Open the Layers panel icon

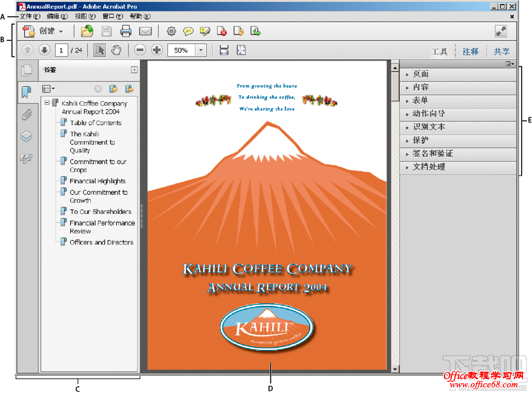tap(26, 137)
